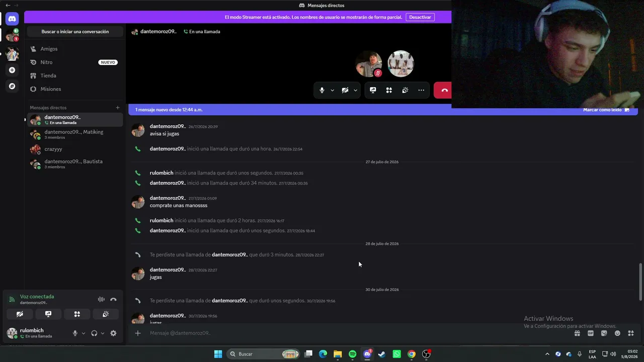Disconnect from voice in Voz conectada panel
This screenshot has height=362, width=644.
tap(113, 300)
